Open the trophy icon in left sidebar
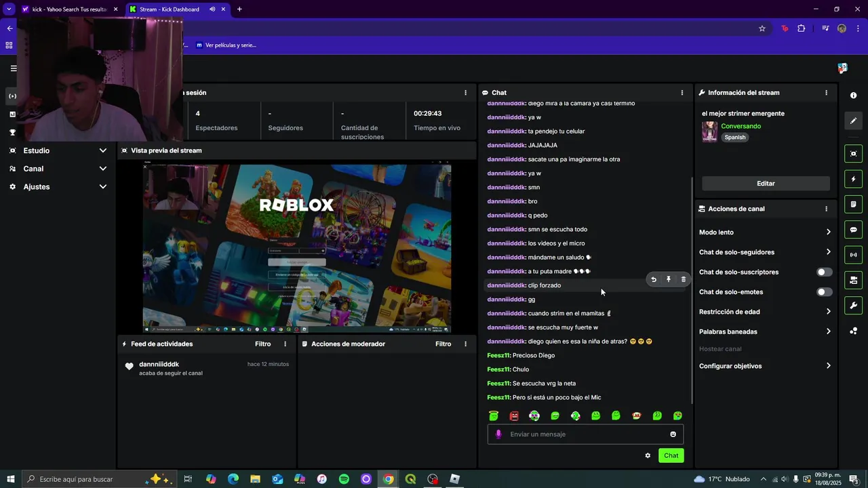This screenshot has height=488, width=868. 12,132
